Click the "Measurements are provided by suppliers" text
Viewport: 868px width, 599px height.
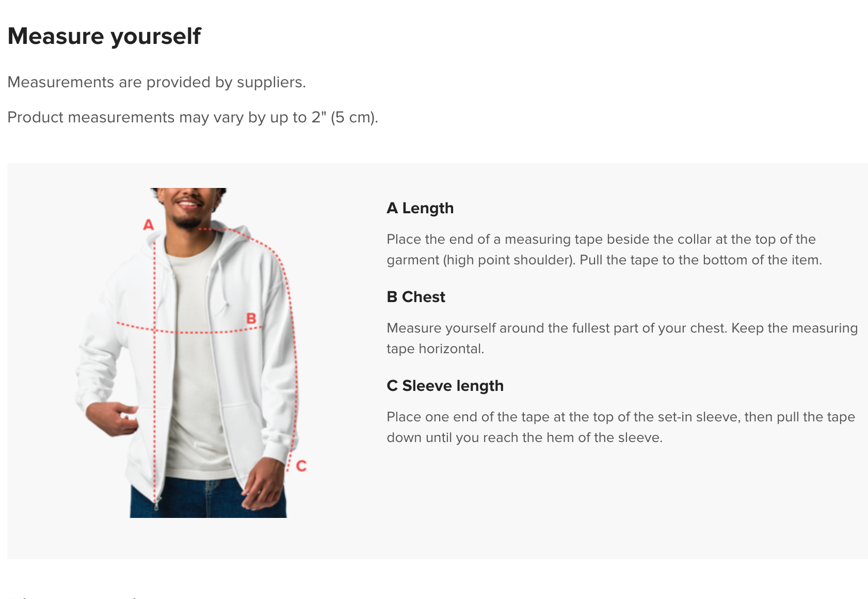(x=157, y=82)
